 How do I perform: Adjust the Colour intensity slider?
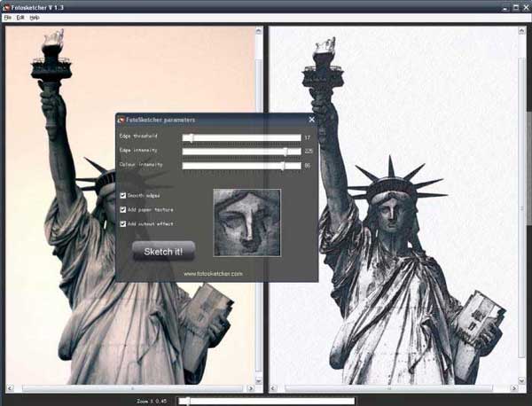(241, 166)
